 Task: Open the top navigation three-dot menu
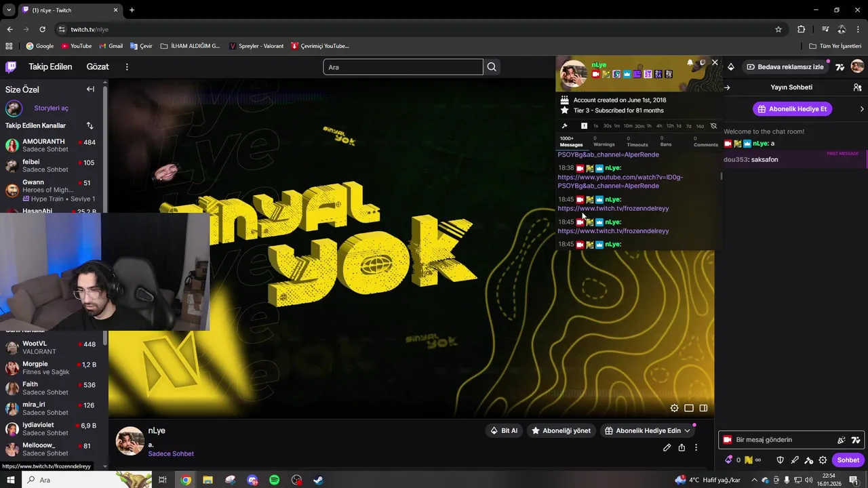coord(127,66)
